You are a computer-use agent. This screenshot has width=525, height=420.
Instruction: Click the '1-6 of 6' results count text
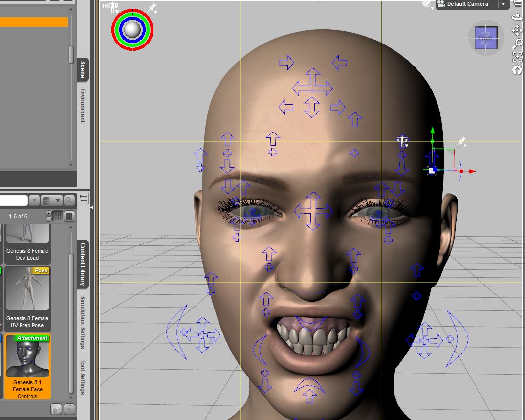coord(18,217)
